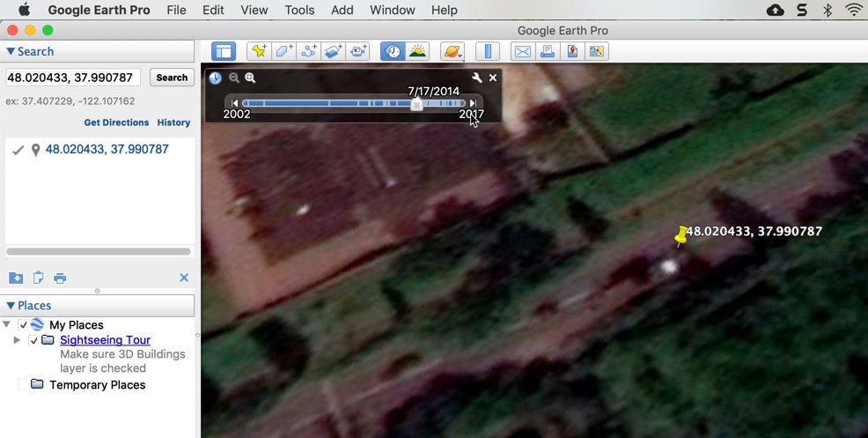Uncheck the Sightseeing Tour checkbox

point(33,340)
